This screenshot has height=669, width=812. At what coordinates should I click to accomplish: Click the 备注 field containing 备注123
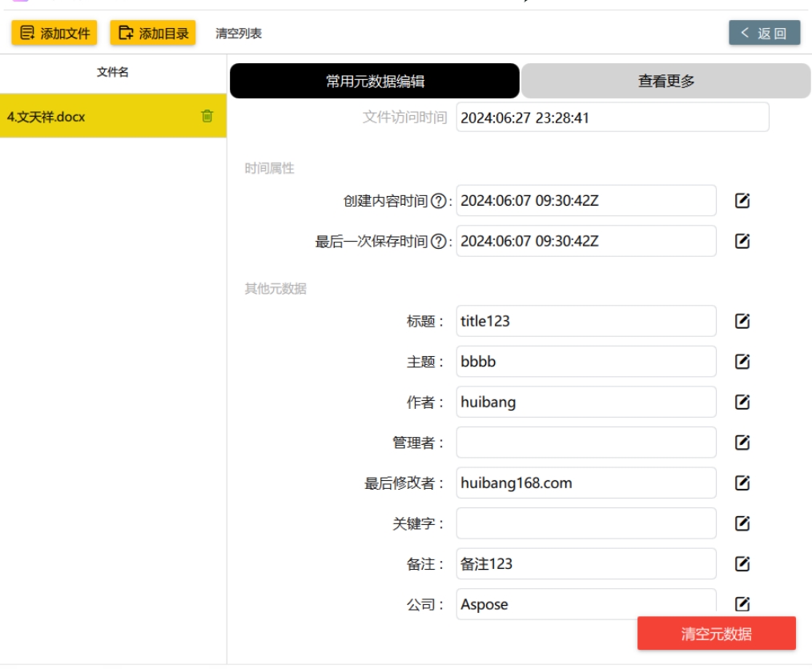click(586, 563)
